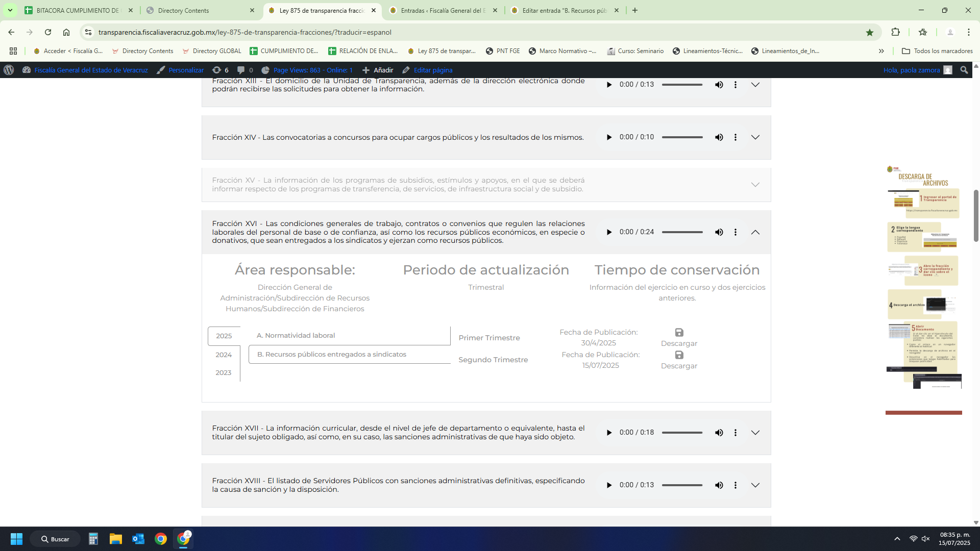Viewport: 980px width, 551px height.
Task: Expand the Fracción XVII chevron
Action: 755,433
